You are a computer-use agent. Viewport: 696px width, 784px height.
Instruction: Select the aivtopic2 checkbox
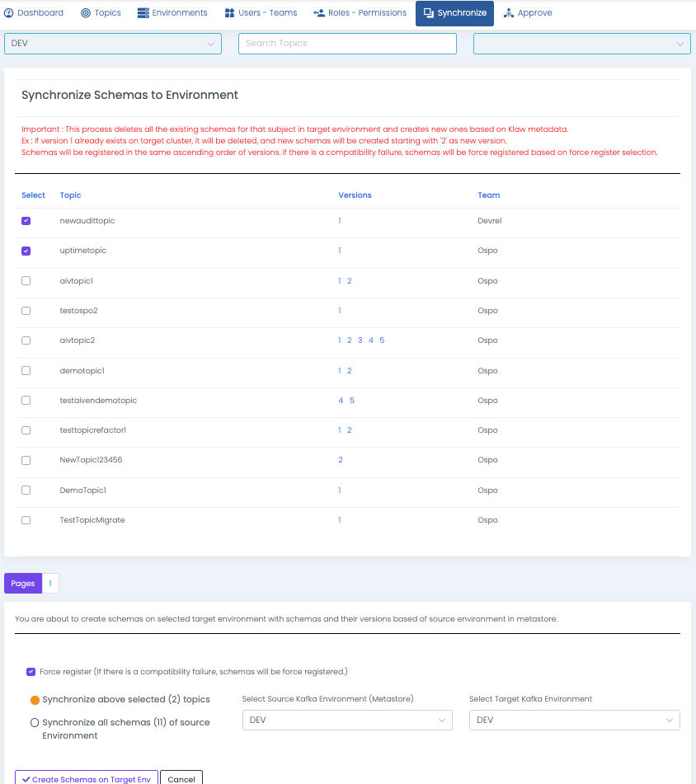pos(26,340)
